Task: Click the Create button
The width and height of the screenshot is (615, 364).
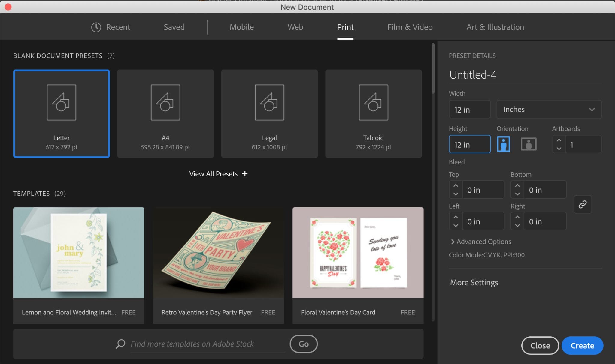Action: click(x=581, y=345)
